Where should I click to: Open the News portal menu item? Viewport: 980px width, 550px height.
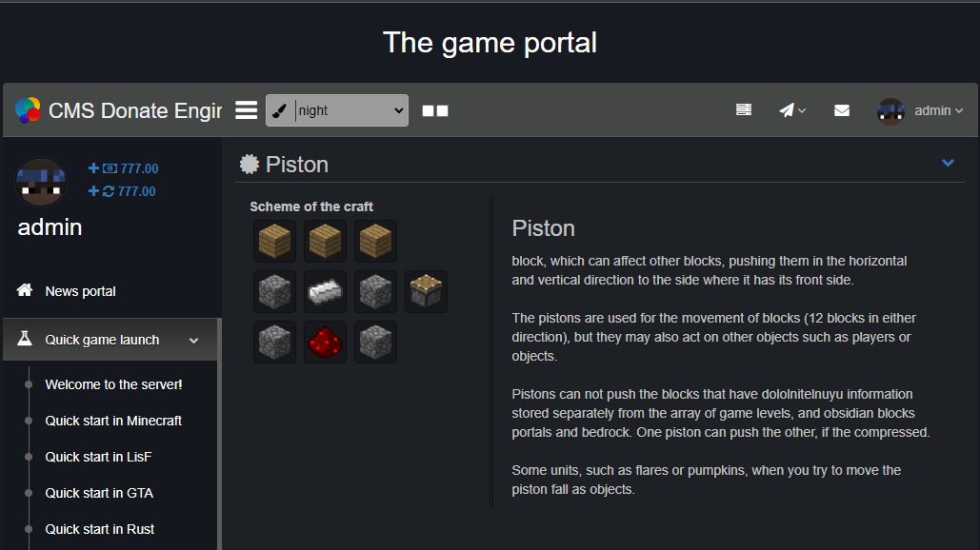click(x=80, y=291)
